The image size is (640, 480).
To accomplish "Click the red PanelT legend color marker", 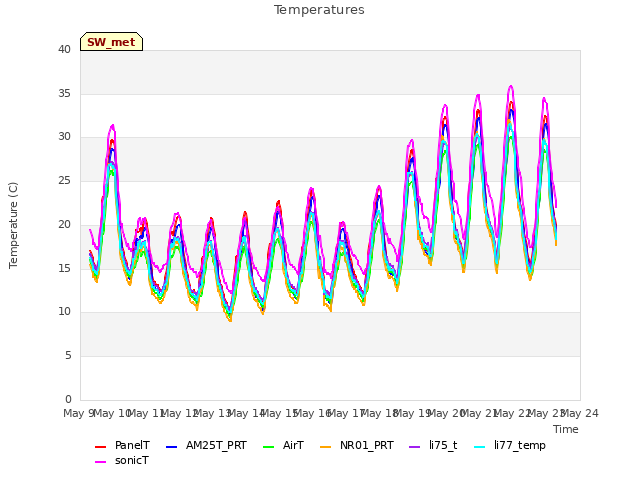I will (100, 447).
